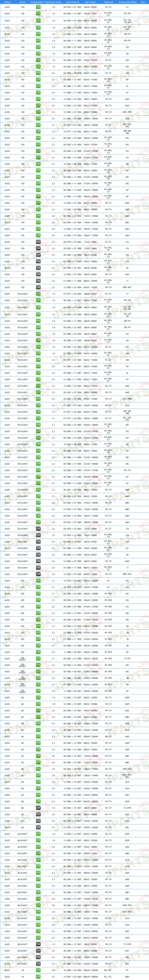The height and width of the screenshot is (980, 149).
Task: Click ON diesel icon in A6 AVANT AAT row
Action: tap(38, 951)
